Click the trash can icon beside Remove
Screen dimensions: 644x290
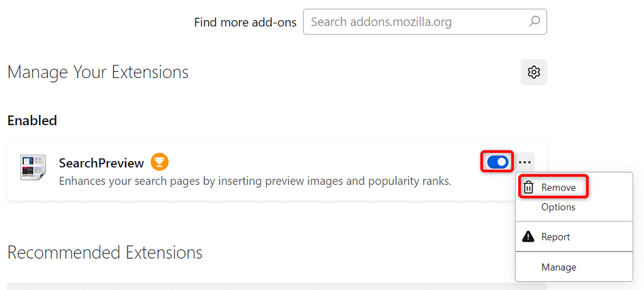529,187
